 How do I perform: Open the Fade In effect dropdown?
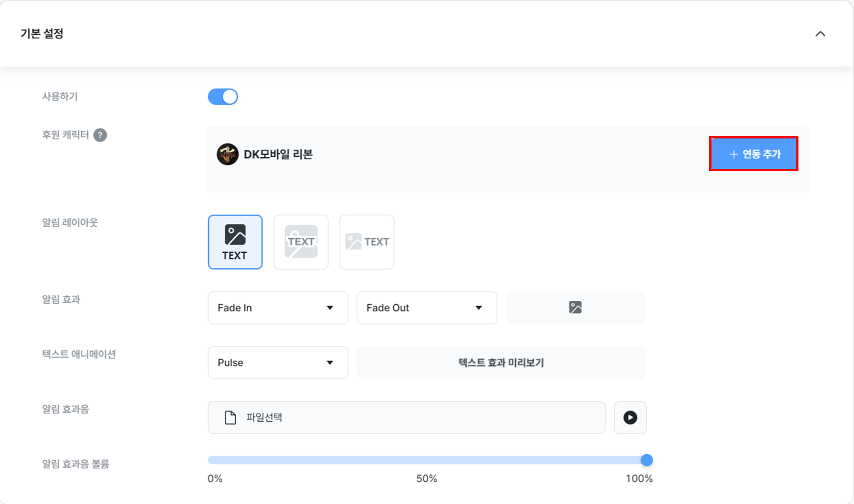pos(278,308)
